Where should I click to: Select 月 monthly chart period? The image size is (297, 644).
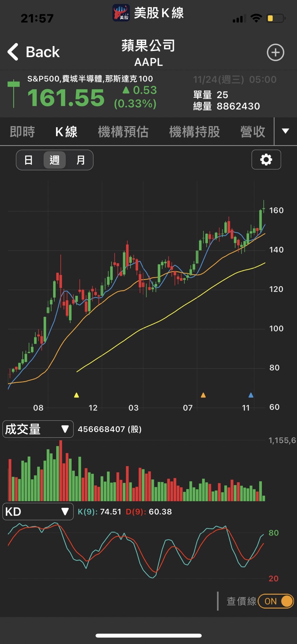(81, 160)
